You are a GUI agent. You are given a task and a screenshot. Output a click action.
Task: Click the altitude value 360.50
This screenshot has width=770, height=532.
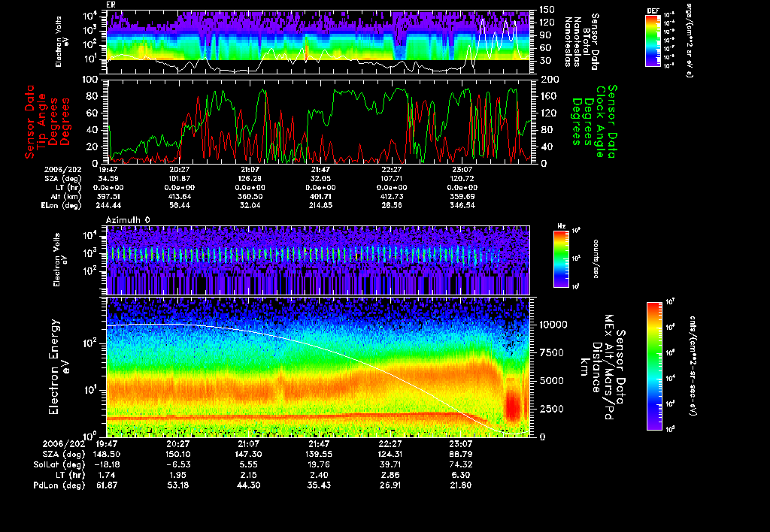coord(250,196)
